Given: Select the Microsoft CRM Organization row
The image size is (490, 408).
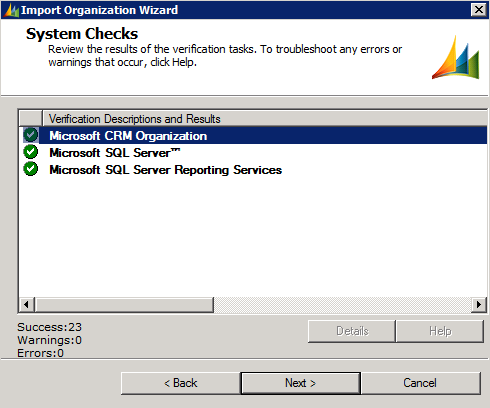Looking at the screenshot, I should click(253, 135).
